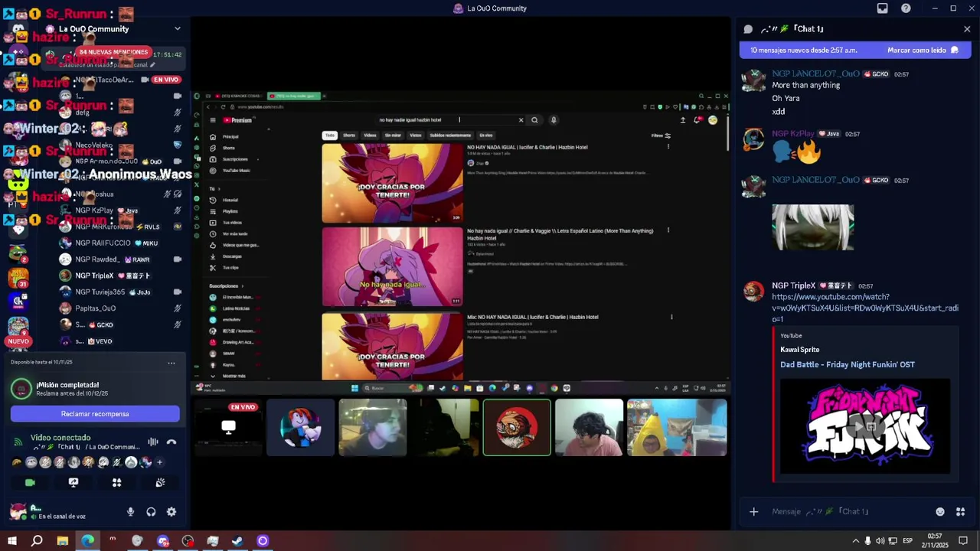980x551 pixels.
Task: Click NGP TripleX username in chat
Action: coord(793,285)
